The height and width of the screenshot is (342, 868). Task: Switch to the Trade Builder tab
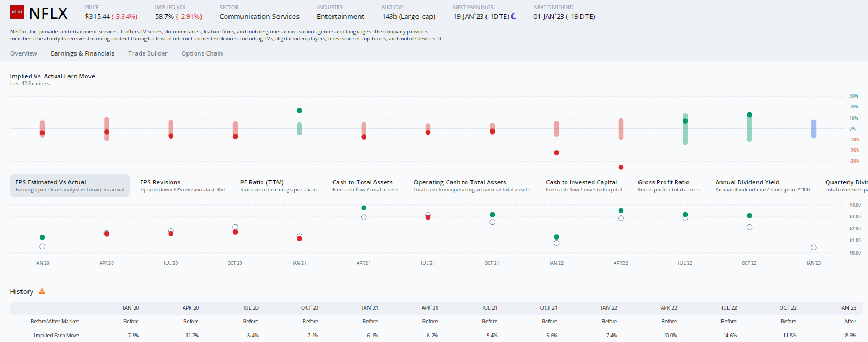[x=148, y=53]
